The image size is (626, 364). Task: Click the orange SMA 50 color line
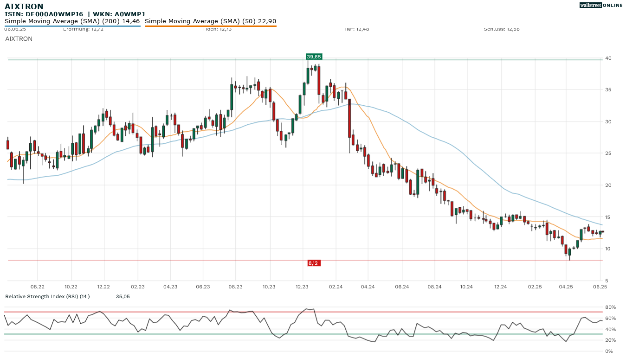click(211, 26)
